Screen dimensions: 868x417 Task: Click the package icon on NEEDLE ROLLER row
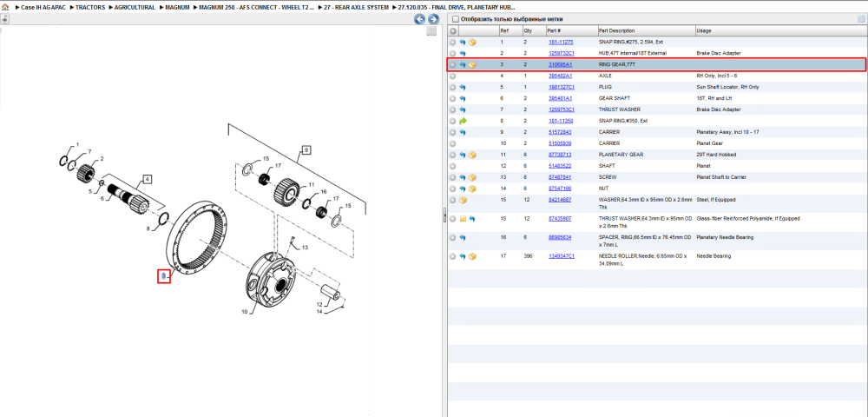(472, 256)
